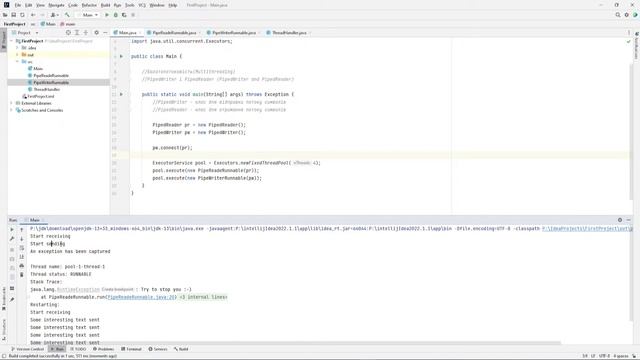
Task: Open the Services tool window
Action: coord(158,349)
